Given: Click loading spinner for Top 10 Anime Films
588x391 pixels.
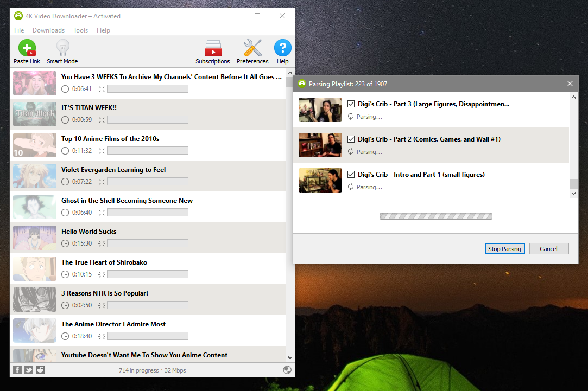Looking at the screenshot, I should click(x=102, y=151).
